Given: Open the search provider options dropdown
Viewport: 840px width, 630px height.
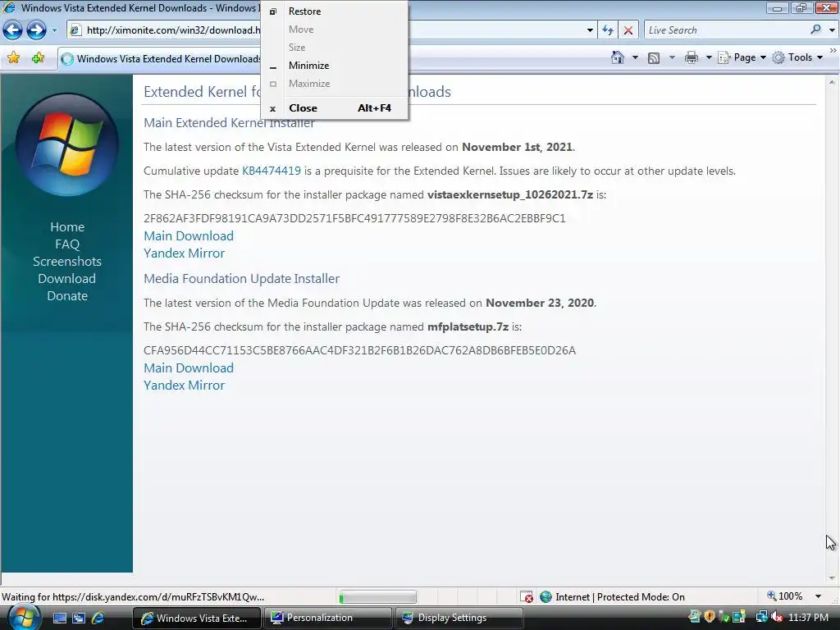Looking at the screenshot, I should coord(832,30).
